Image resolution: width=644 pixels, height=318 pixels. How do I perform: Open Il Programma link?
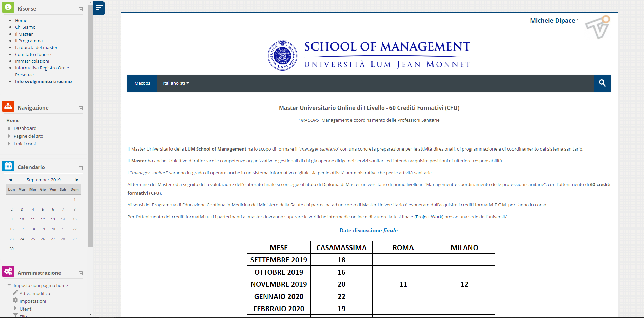point(29,41)
